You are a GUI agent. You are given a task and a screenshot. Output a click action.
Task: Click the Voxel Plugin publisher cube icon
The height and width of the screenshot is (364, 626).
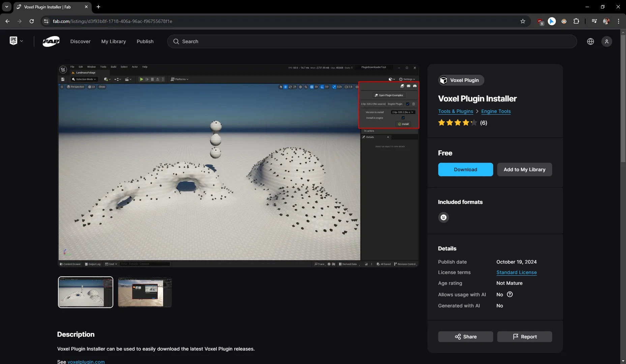pos(444,80)
